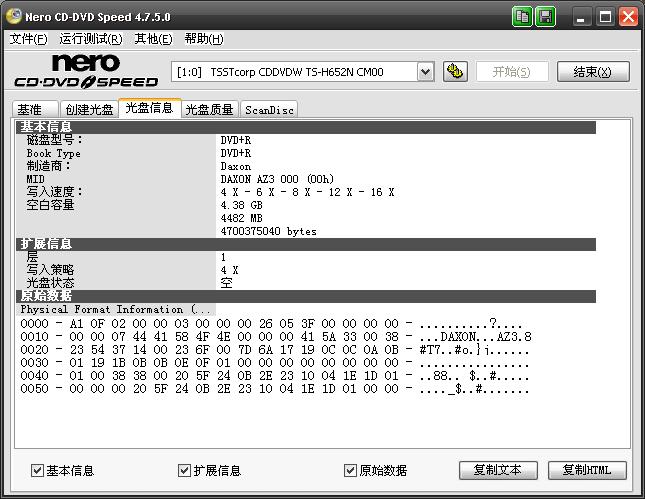
Task: Disable the 原始数据 checkbox
Action: [x=350, y=470]
